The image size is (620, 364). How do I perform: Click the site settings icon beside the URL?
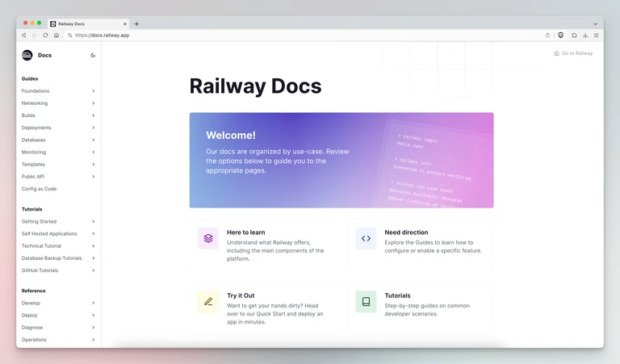(70, 36)
